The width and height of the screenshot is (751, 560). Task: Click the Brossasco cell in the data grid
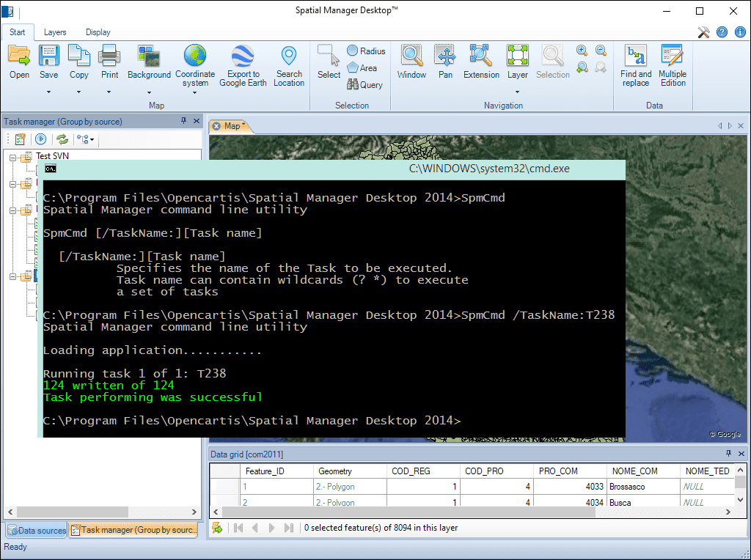(644, 487)
